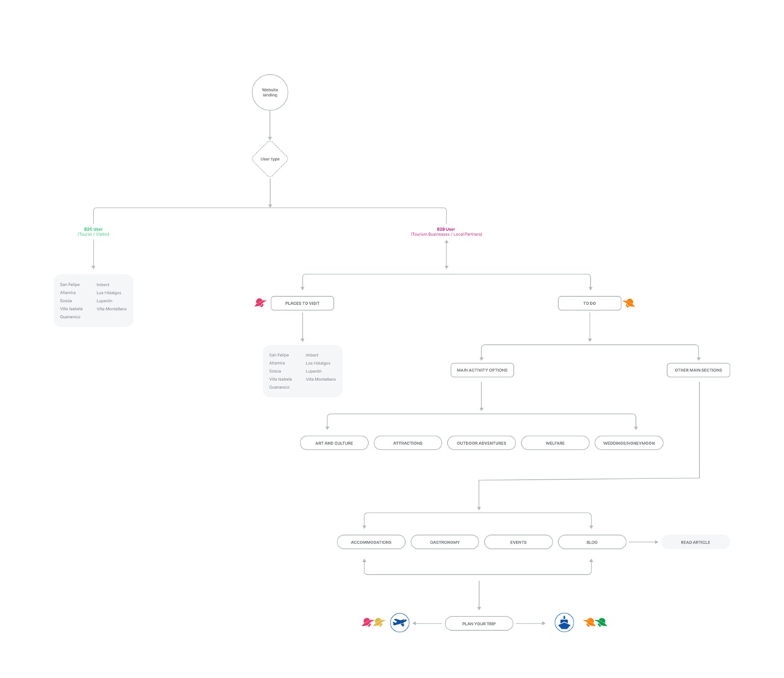The height and width of the screenshot is (678, 784).
Task: Click the B2C User label
Action: [x=94, y=229]
